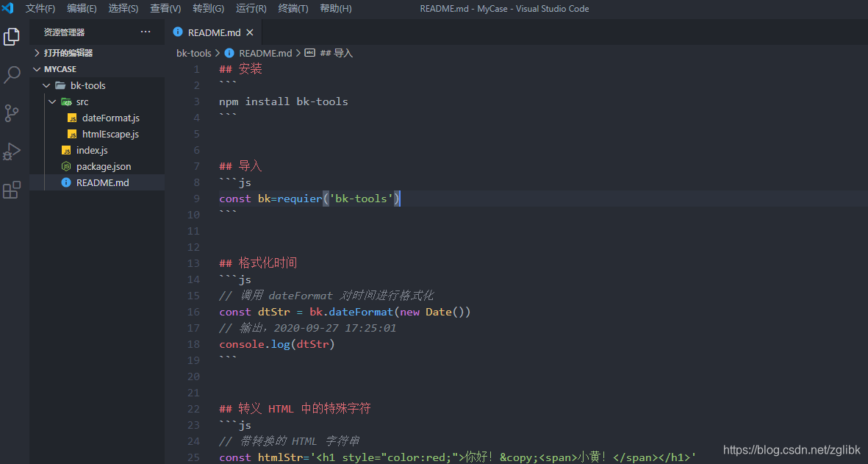Screen dimensions: 868x464
Task: Open explorer more actions ellipsis
Action: 146,32
